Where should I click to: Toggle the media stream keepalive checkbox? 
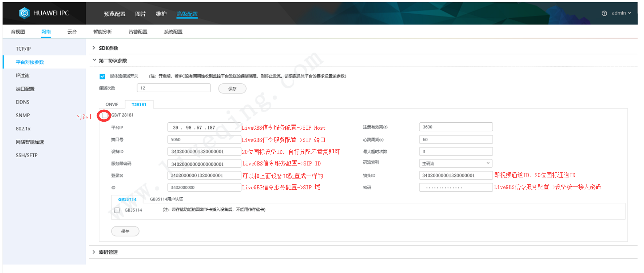(x=102, y=76)
